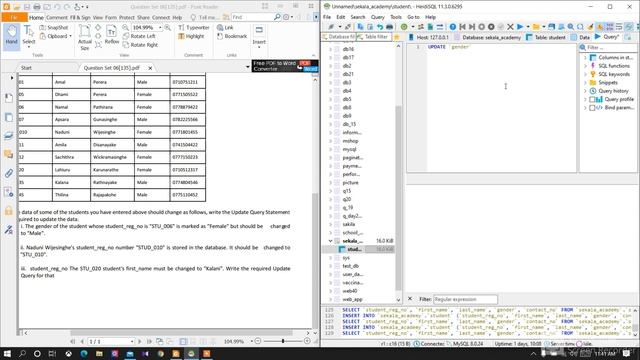Open the Query menu in HeidiSQL
The height and width of the screenshot is (360, 640).
pyautogui.click(x=378, y=17)
